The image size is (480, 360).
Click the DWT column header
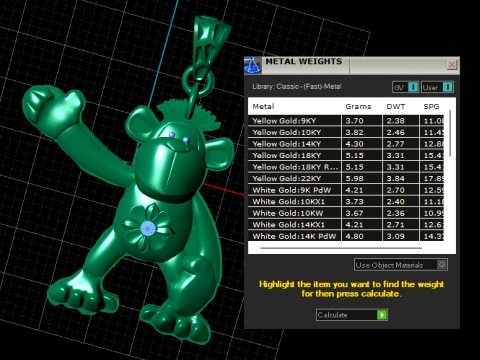[396, 106]
